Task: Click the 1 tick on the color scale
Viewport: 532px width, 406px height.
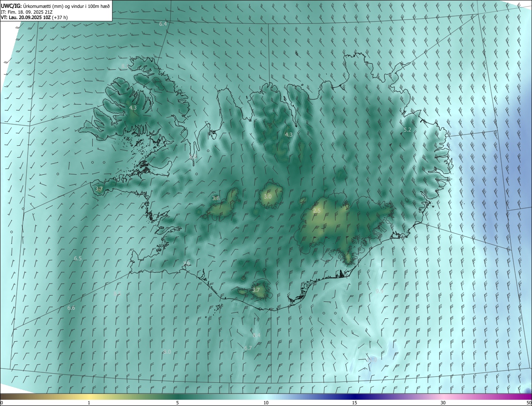Action: [89, 403]
